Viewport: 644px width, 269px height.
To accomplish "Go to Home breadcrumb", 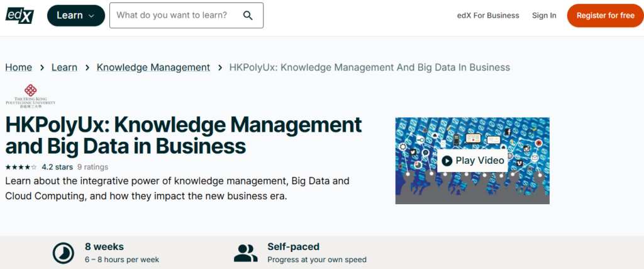I will coord(18,67).
